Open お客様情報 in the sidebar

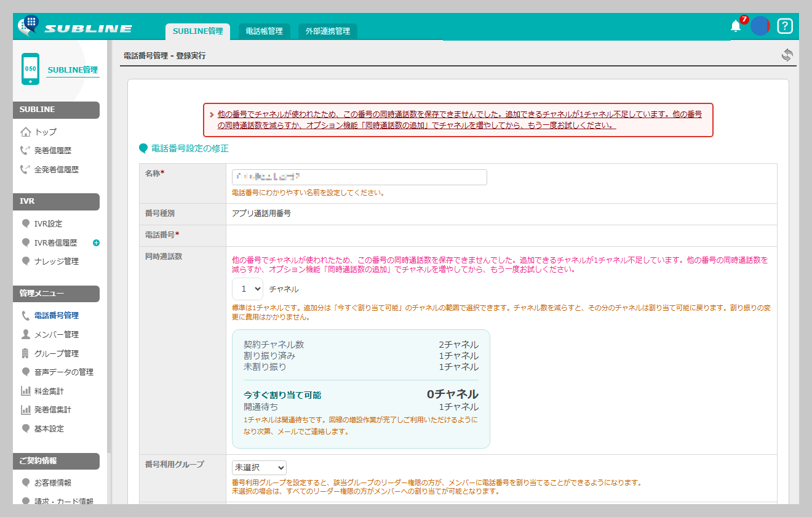[53, 483]
